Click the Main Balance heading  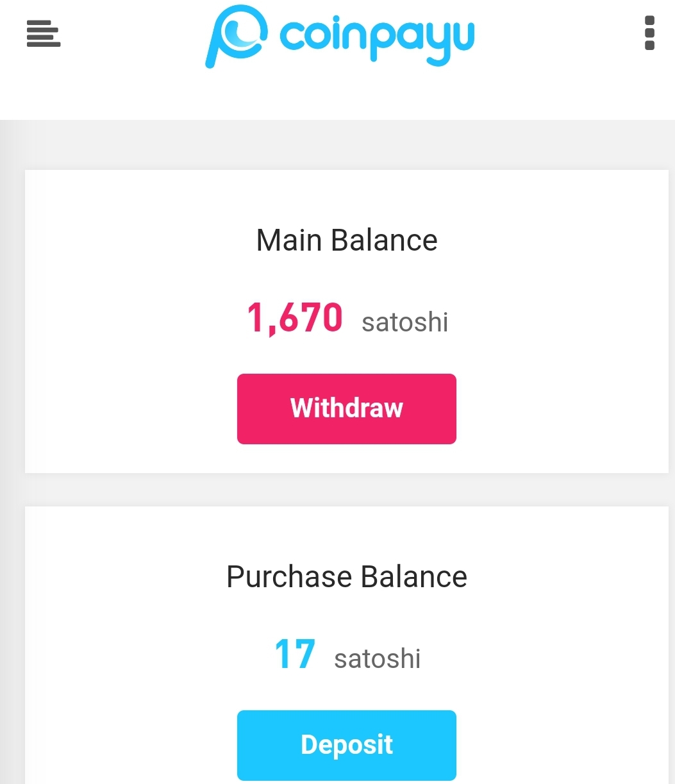pos(347,240)
